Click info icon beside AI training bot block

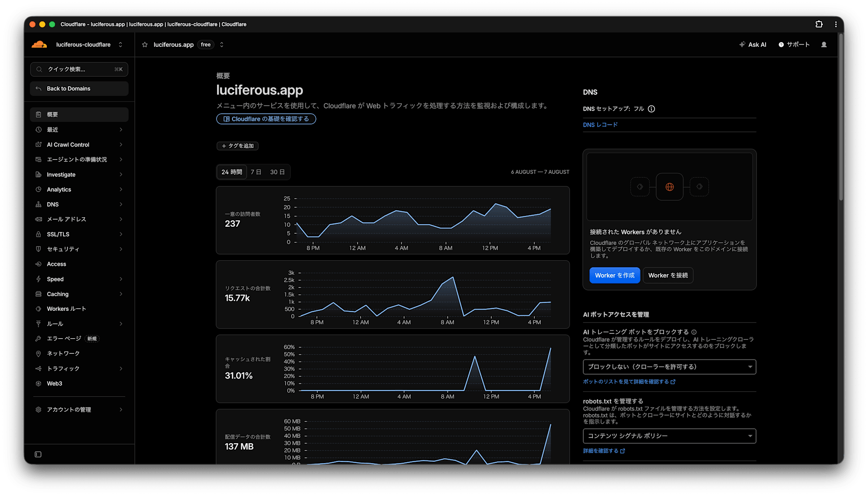click(x=694, y=332)
